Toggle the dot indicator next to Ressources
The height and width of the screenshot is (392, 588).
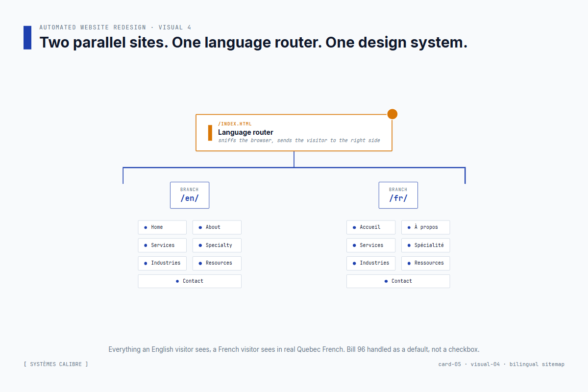point(408,263)
